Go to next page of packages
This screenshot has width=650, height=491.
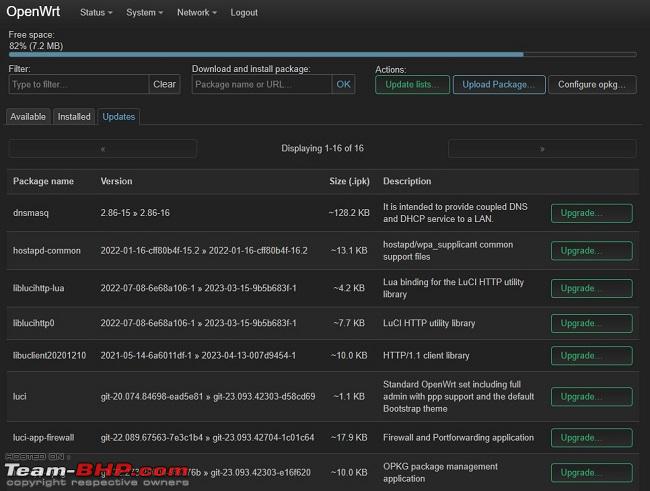coord(542,148)
